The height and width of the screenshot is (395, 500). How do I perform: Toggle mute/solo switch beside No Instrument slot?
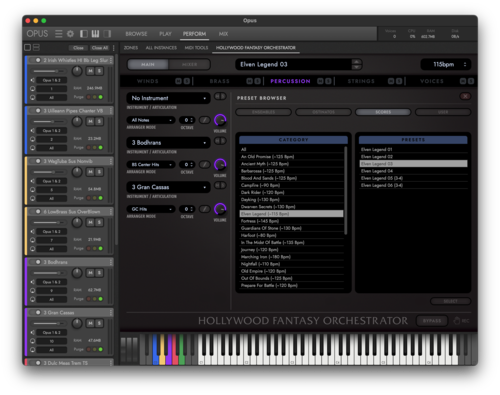tap(220, 96)
